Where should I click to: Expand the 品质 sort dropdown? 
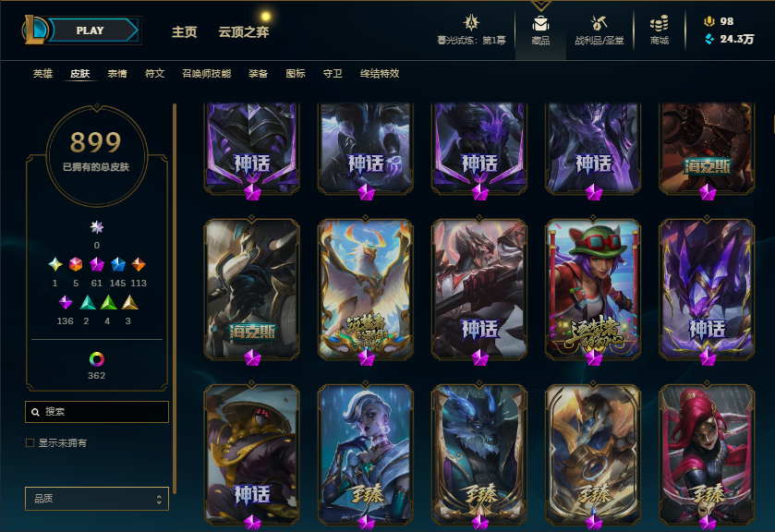[x=97, y=499]
